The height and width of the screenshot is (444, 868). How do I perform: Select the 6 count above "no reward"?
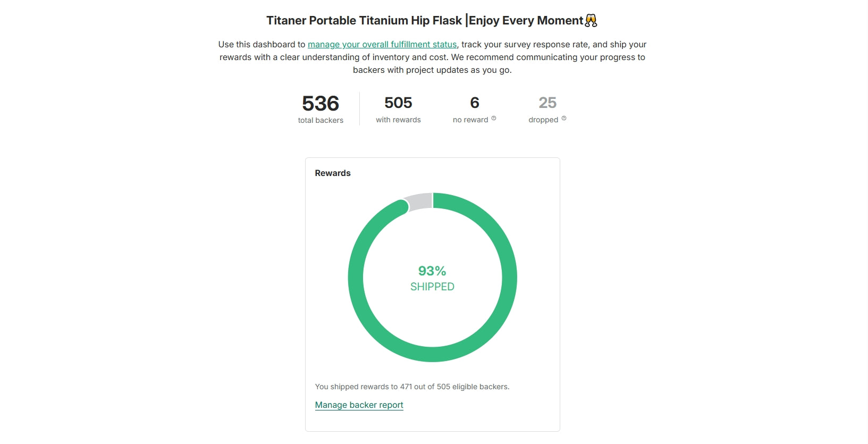pyautogui.click(x=475, y=103)
